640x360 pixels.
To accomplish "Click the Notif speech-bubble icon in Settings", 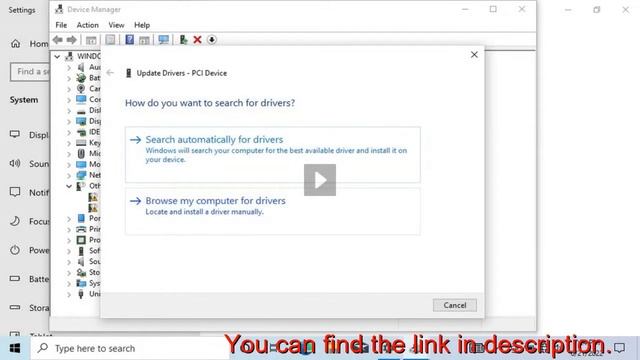I will (x=15, y=192).
